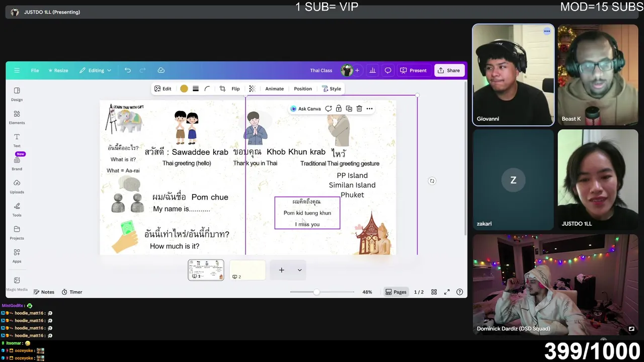The width and height of the screenshot is (644, 362).
Task: Expand the Editing mode dropdown
Action: pos(95,70)
